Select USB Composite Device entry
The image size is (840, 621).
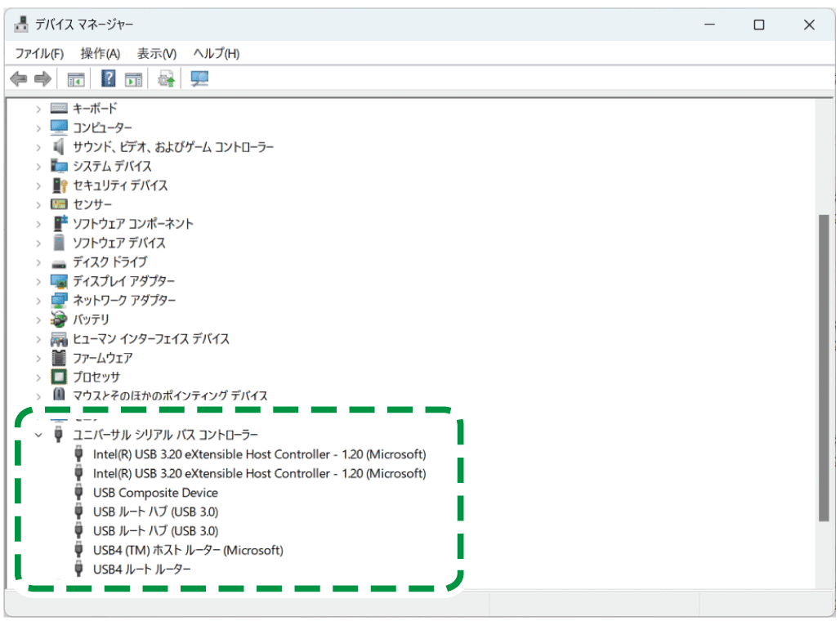pyautogui.click(x=155, y=493)
